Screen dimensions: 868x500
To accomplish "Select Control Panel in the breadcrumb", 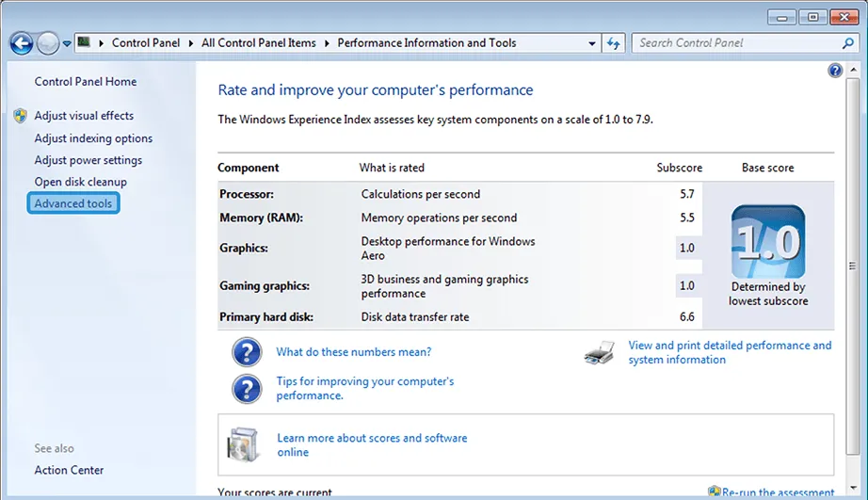I will 146,43.
